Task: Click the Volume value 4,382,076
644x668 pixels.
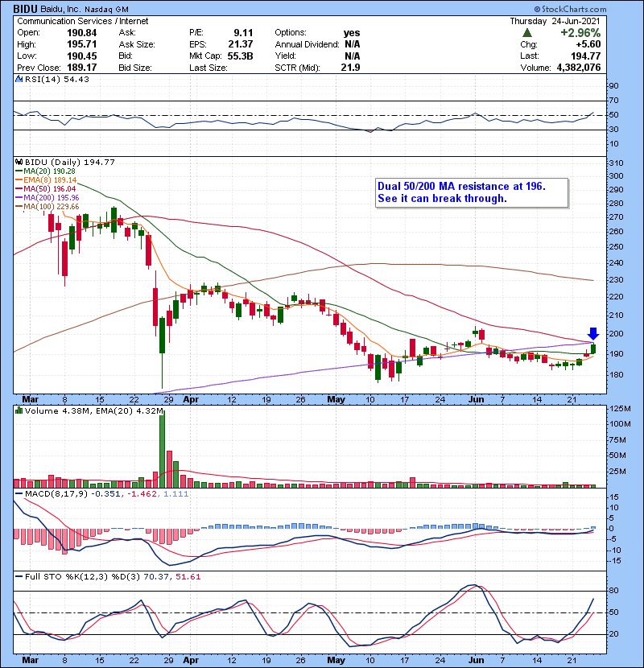Action: [x=579, y=68]
